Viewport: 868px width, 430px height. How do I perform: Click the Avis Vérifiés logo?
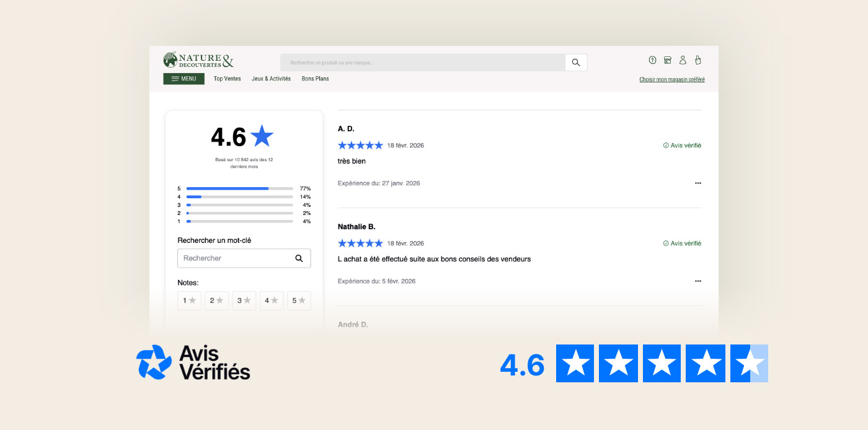pyautogui.click(x=193, y=362)
